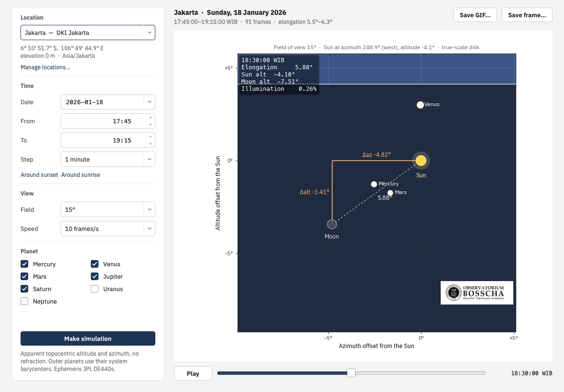The height and width of the screenshot is (392, 564).
Task: Uncheck the Mercury planet checkbox
Action: (24, 264)
